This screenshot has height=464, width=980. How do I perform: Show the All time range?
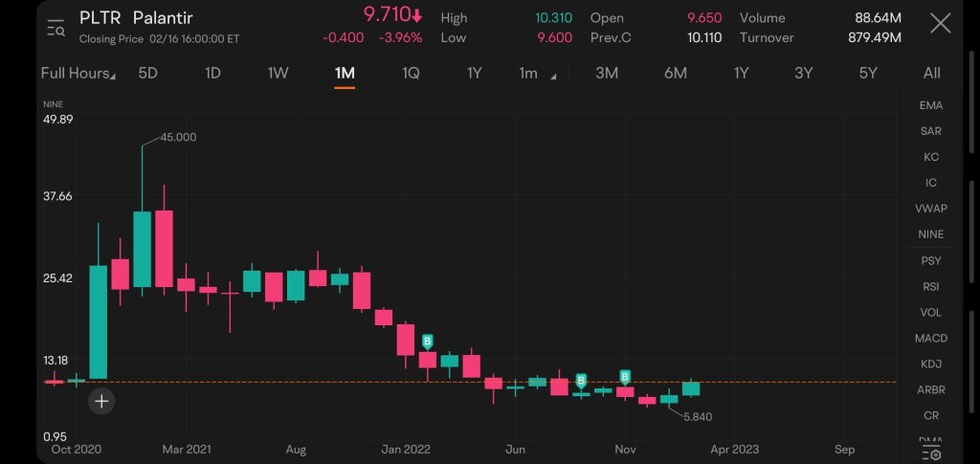tap(931, 73)
